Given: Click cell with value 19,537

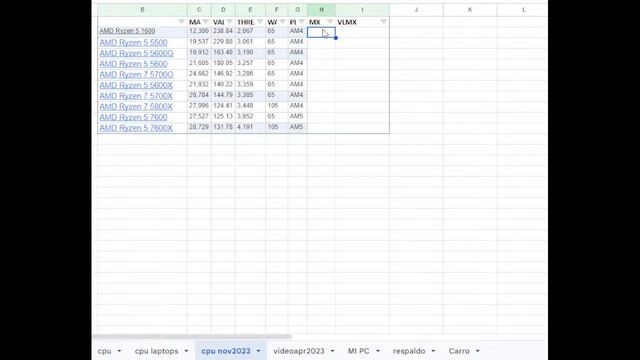Looking at the screenshot, I should (x=199, y=42).
